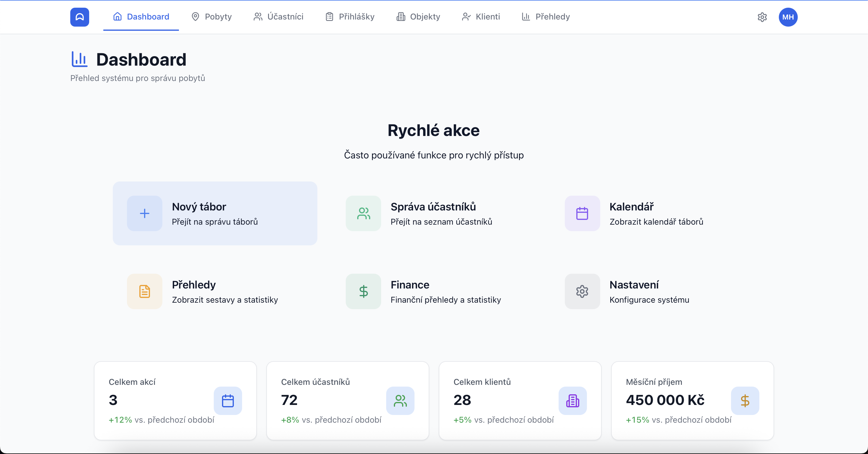Navigate to the Klienti section
Viewport: 868px width, 454px height.
[x=481, y=17]
